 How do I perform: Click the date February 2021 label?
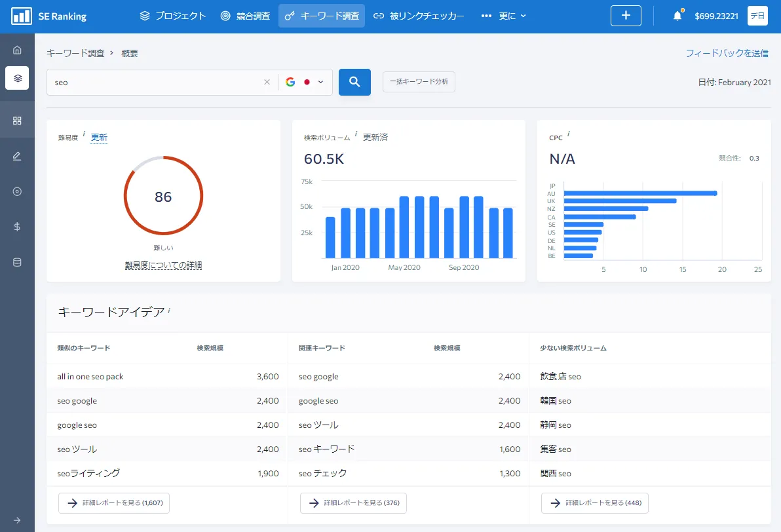[734, 82]
